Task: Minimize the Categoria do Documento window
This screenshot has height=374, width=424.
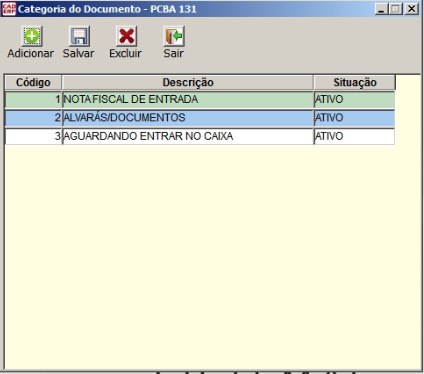Action: point(382,9)
